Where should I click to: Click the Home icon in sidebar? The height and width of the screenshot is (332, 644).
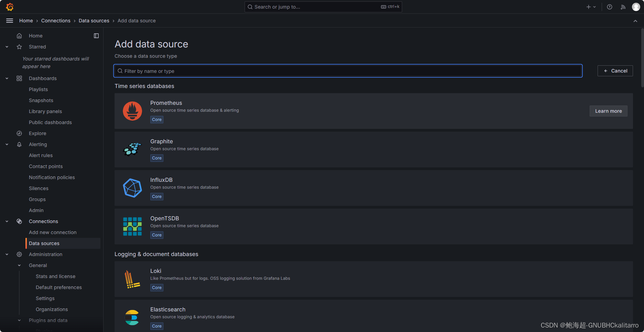click(19, 36)
